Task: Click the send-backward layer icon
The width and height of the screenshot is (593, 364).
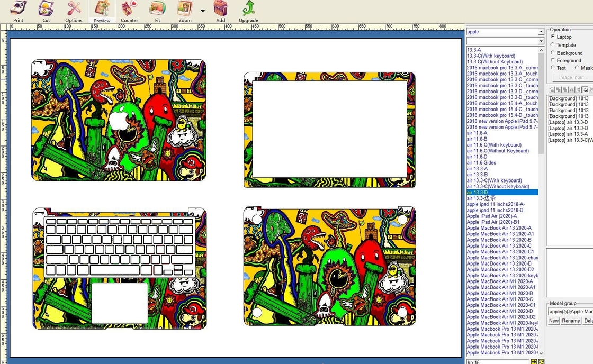Action: coord(565,89)
